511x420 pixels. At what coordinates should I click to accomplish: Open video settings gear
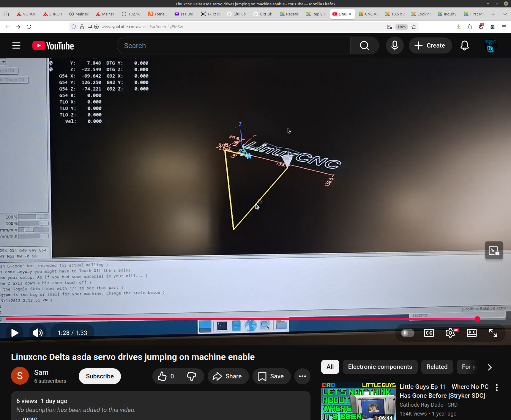click(450, 333)
